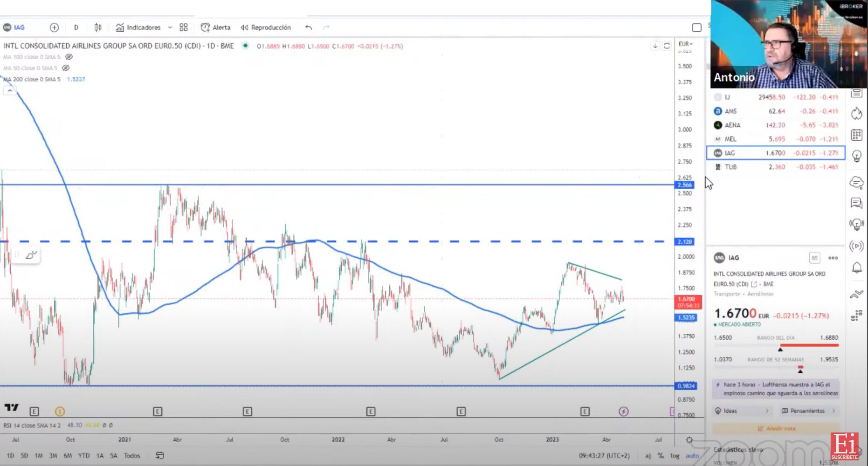Screen dimensions: 868x466
Task: Select the MA 200 indicator legend
Action: tap(32, 79)
